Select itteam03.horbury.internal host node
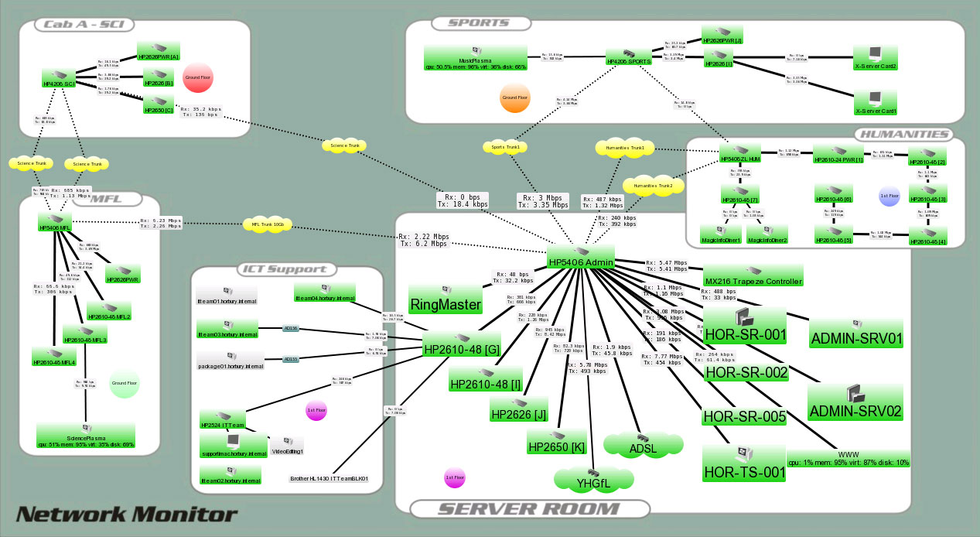Viewport: 980px width, 537px height. click(x=227, y=329)
